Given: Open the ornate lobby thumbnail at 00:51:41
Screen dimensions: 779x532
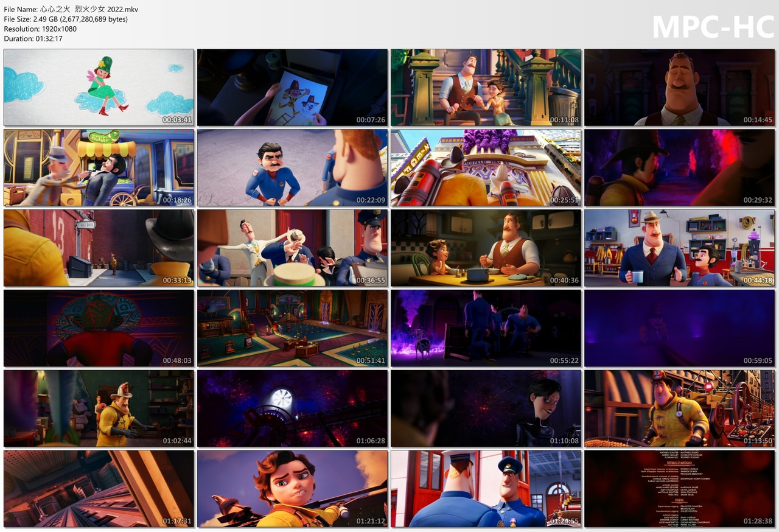Looking at the screenshot, I should (x=292, y=328).
